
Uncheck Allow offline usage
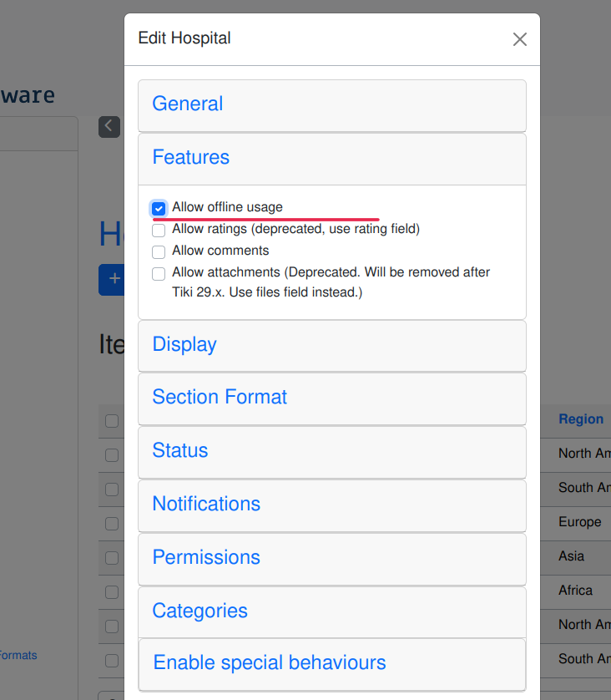coord(159,208)
